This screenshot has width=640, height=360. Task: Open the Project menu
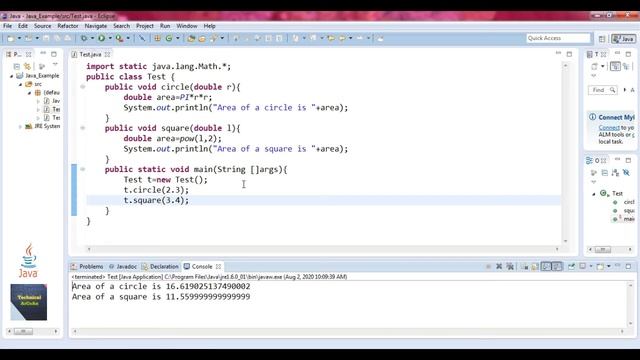[x=144, y=26]
